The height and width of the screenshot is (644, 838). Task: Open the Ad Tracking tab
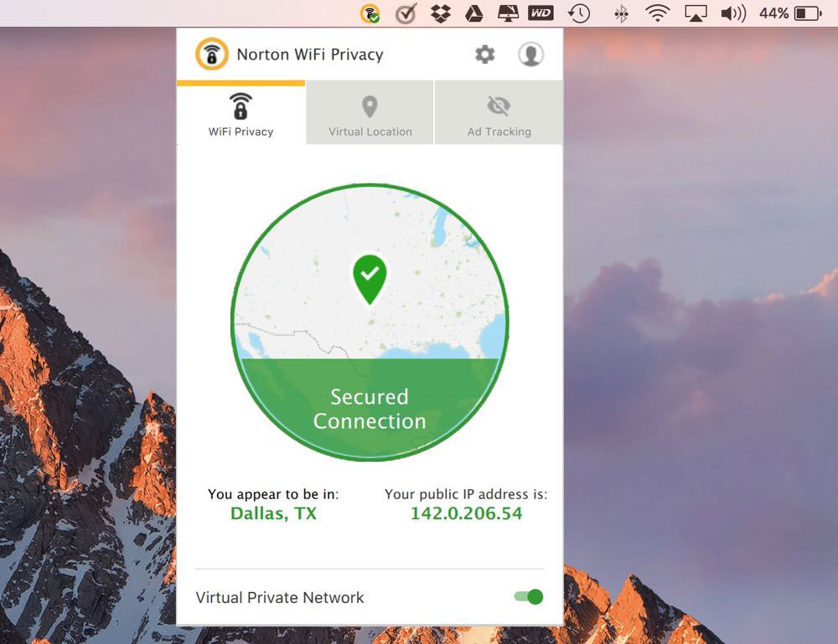click(499, 113)
